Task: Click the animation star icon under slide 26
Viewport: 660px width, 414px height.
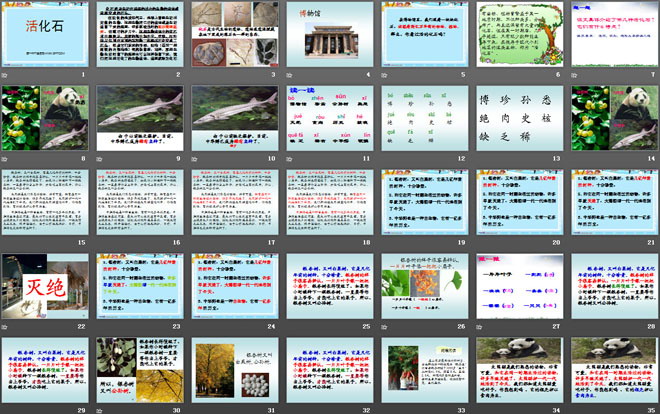Action: coord(384,327)
